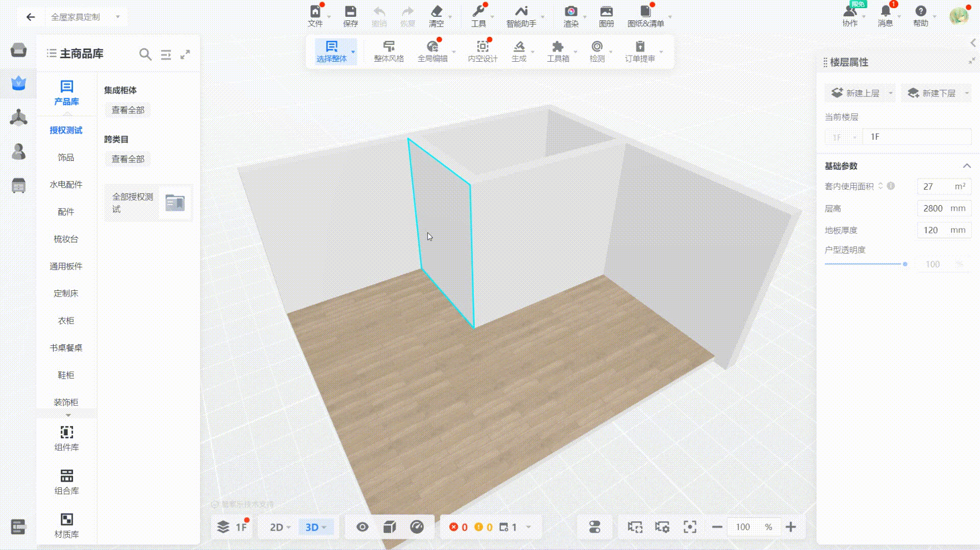The image size is (980, 550).
Task: Click the Detection (检测) icon
Action: coord(597,52)
